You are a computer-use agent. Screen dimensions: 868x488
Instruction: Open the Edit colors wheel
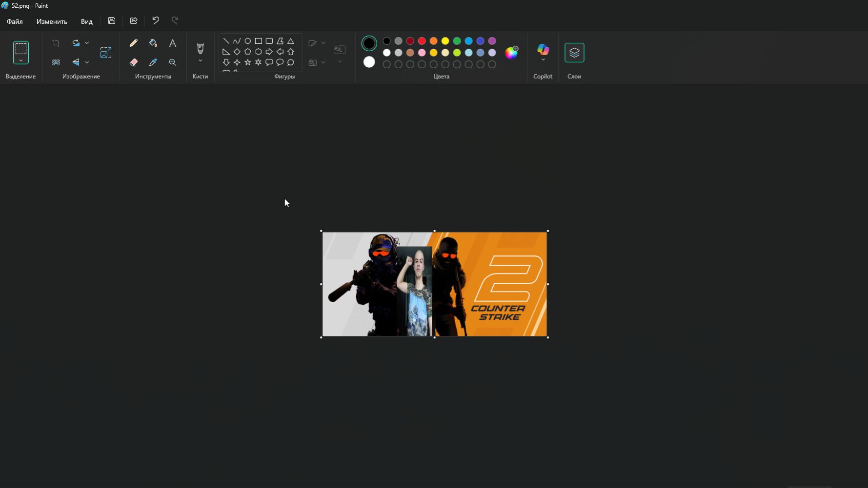tap(511, 53)
